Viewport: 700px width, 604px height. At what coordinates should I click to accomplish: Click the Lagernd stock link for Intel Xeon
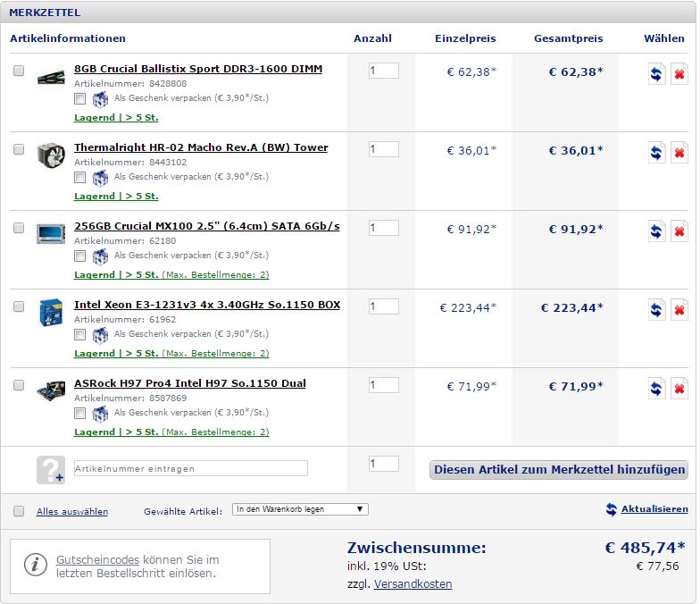171,354
